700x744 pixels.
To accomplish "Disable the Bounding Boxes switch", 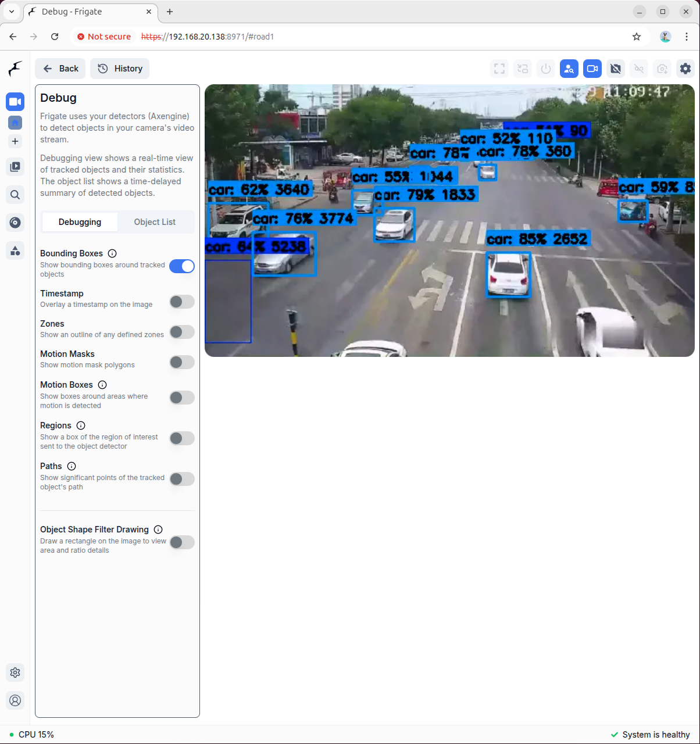I will (x=182, y=266).
